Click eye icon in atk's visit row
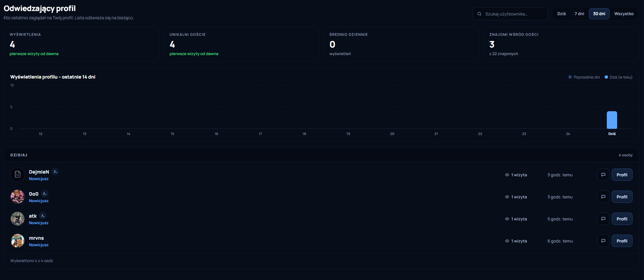 (507, 219)
